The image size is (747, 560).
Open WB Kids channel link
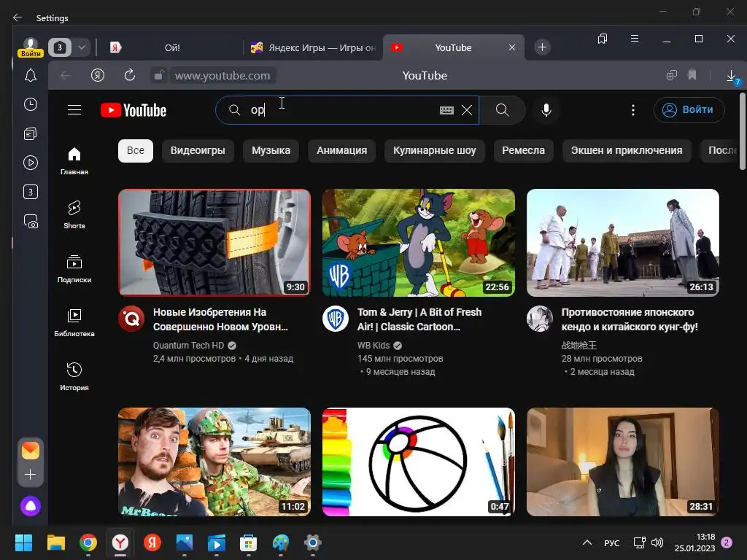373,345
